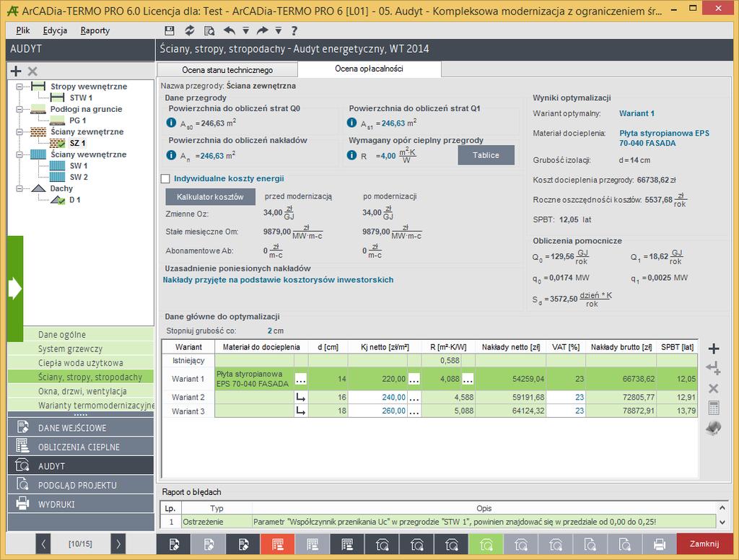Click the optimal Wariant 1 link
Screen dimensions: 739x560
point(637,113)
